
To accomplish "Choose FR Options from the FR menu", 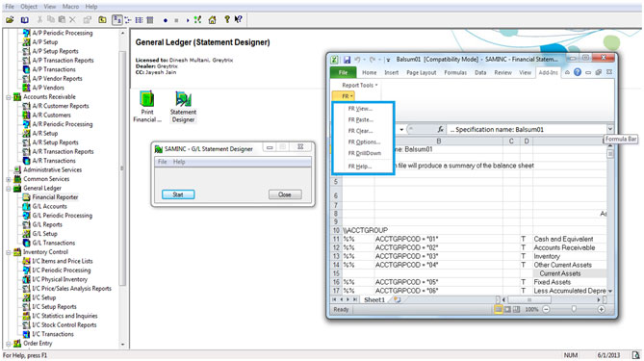I will 364,142.
